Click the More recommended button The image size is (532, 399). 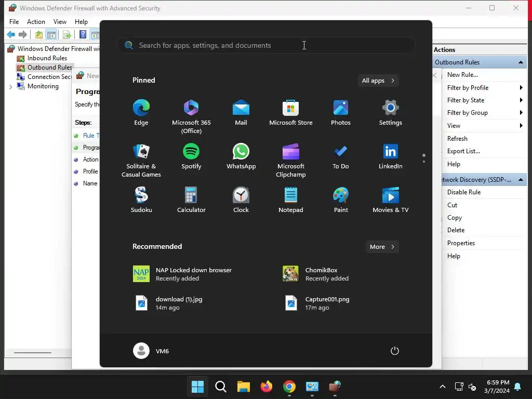click(x=382, y=247)
